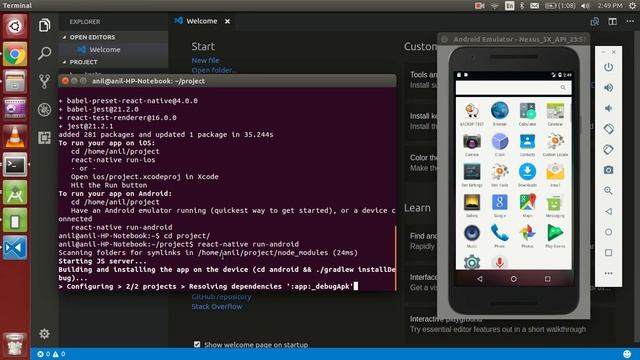Open the Source Control view
The width and height of the screenshot is (640, 360).
(44, 81)
